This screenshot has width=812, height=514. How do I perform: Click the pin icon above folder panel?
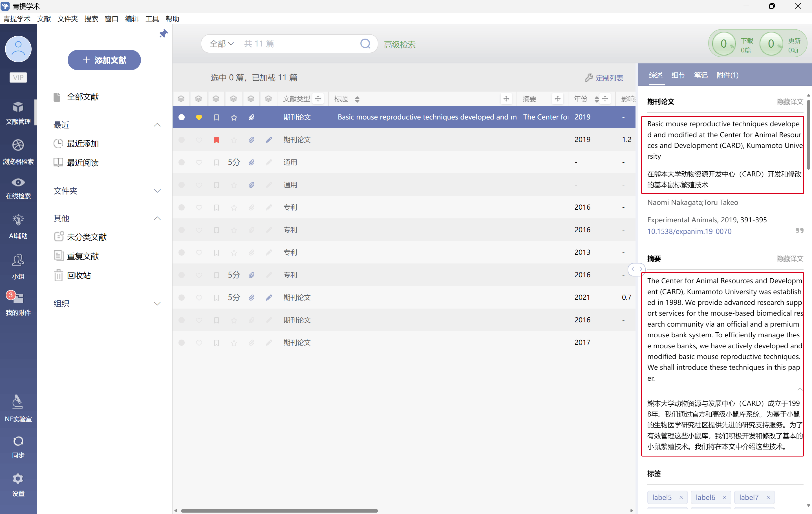(x=163, y=34)
